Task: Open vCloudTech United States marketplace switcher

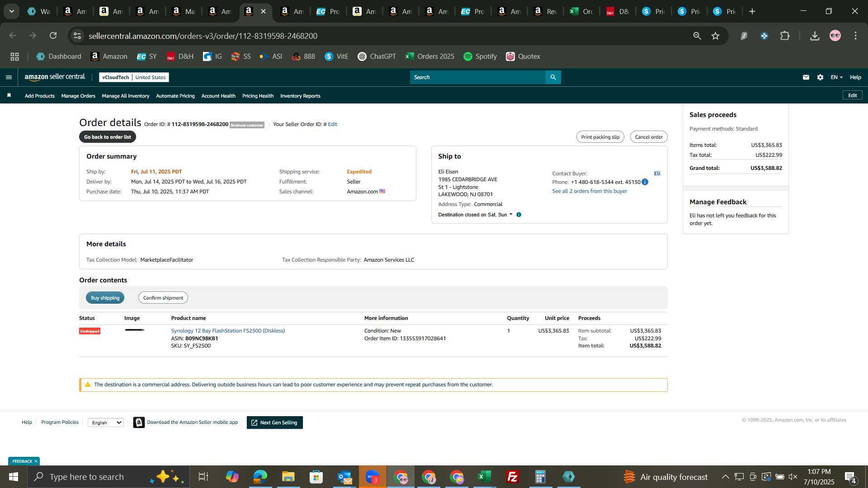Action: (134, 77)
